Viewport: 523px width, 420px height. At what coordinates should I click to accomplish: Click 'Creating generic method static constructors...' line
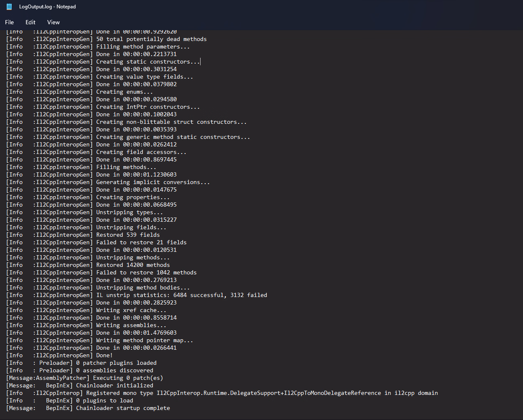(x=128, y=137)
